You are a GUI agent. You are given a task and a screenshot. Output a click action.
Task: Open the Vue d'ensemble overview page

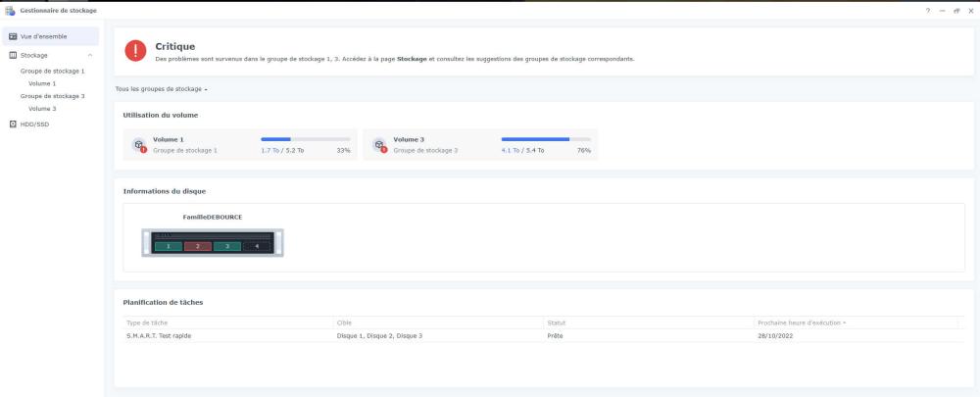50,37
